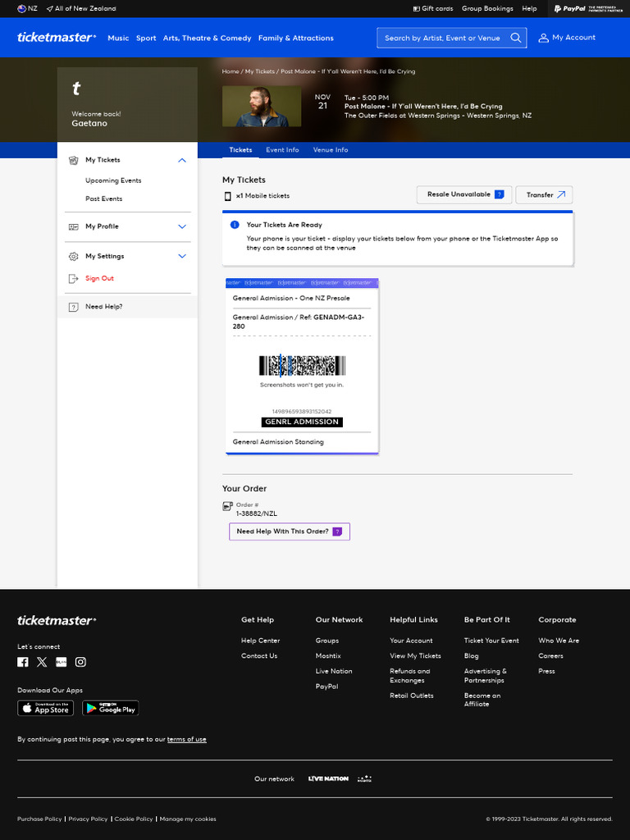Click the Need Help question icon in the sidebar

[73, 307]
